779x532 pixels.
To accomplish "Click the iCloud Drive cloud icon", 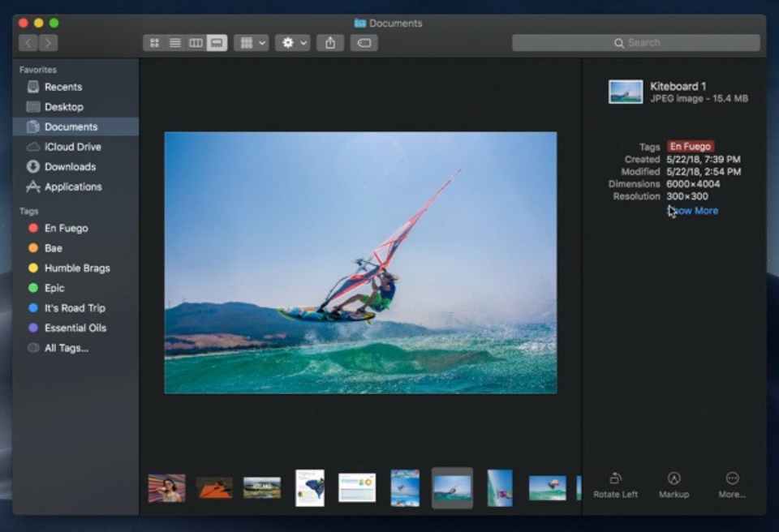I will tap(33, 147).
